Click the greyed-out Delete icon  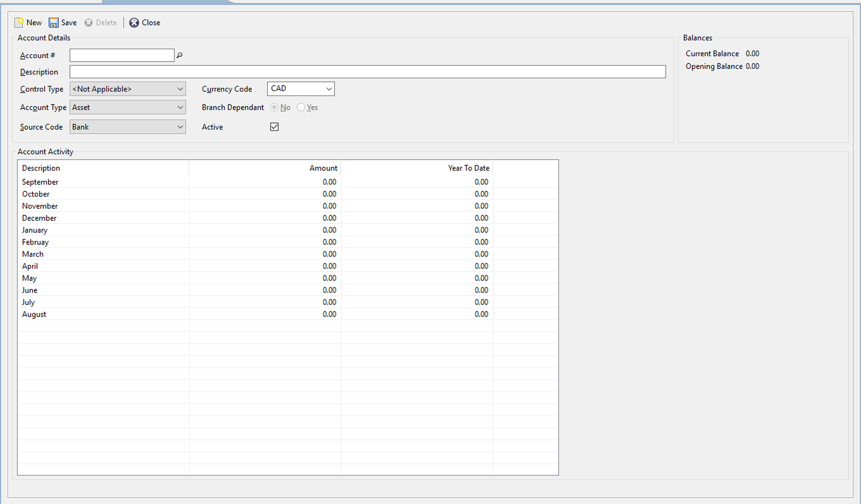(x=89, y=22)
